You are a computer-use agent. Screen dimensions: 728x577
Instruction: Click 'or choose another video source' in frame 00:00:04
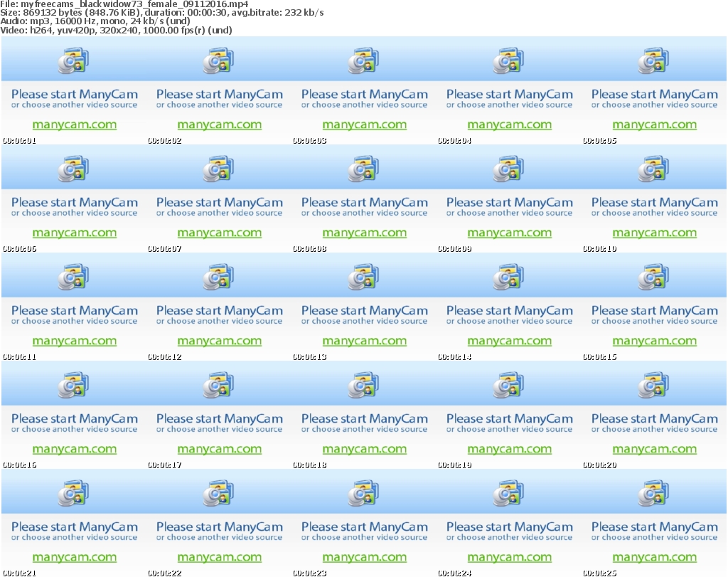tap(509, 105)
